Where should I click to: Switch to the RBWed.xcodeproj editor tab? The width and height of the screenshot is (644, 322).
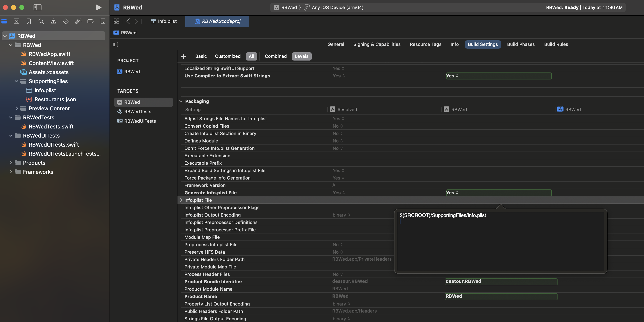(217, 21)
